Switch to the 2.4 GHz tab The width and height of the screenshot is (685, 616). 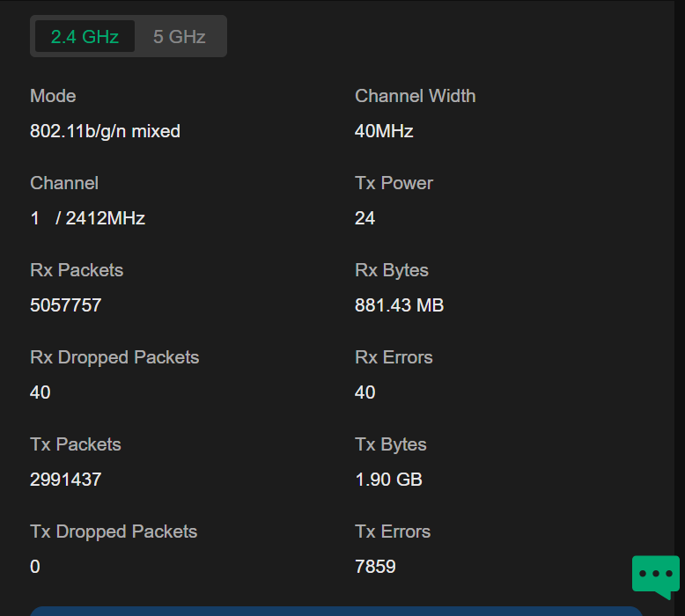(85, 37)
